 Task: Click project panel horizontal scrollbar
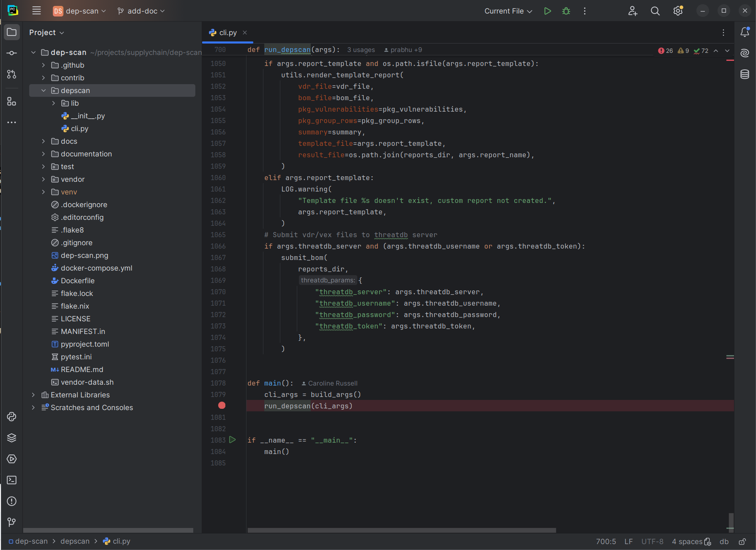click(108, 530)
